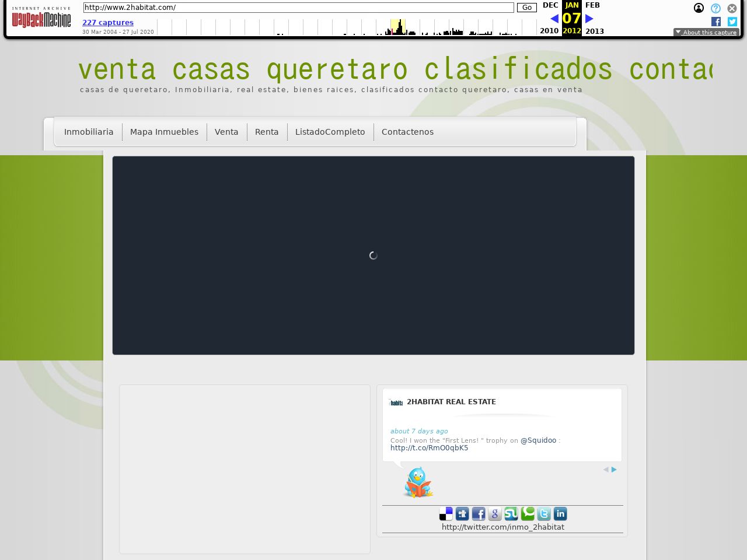Click the Wayback Machine logo

click(41, 19)
